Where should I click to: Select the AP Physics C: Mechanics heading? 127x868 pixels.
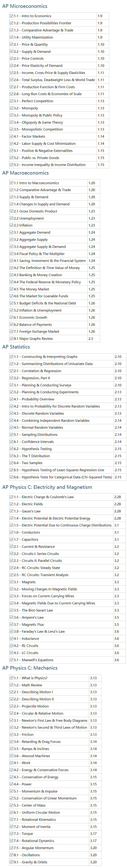[x=30, y=668]
